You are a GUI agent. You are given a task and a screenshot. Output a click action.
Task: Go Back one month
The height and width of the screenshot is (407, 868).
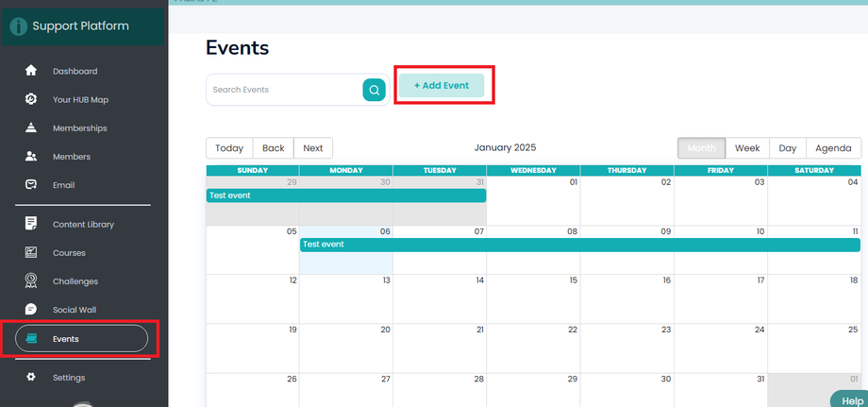click(274, 148)
